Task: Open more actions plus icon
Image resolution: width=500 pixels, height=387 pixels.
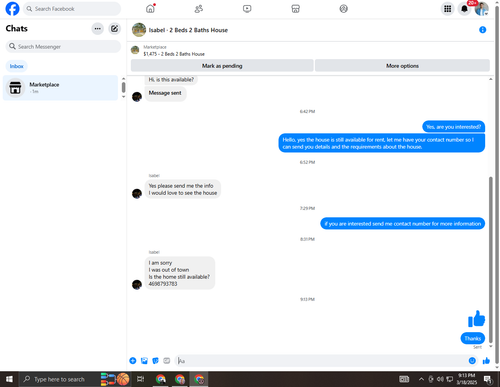Action: click(x=133, y=361)
